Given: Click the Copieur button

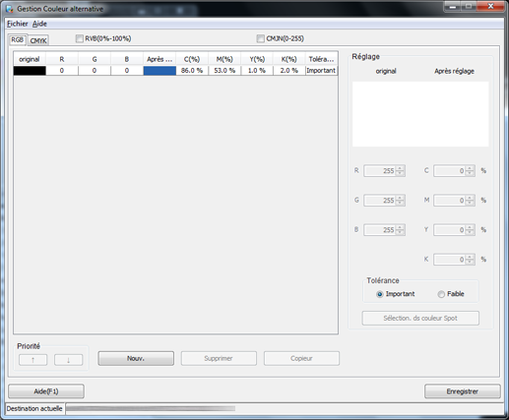Looking at the screenshot, I should pyautogui.click(x=301, y=358).
